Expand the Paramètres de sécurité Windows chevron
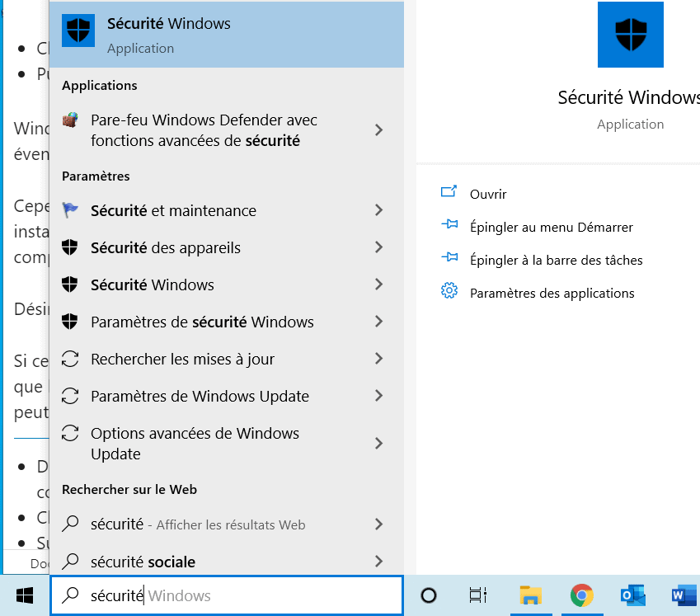The image size is (700, 616). (x=378, y=322)
